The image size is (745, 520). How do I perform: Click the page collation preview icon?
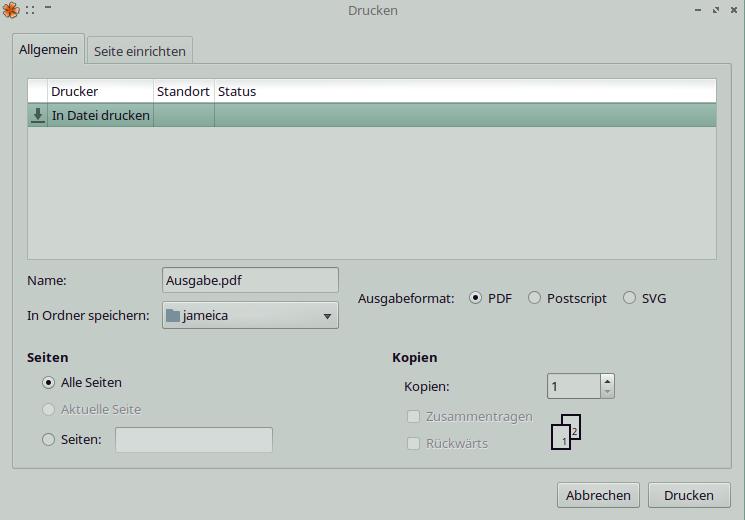tap(566, 432)
